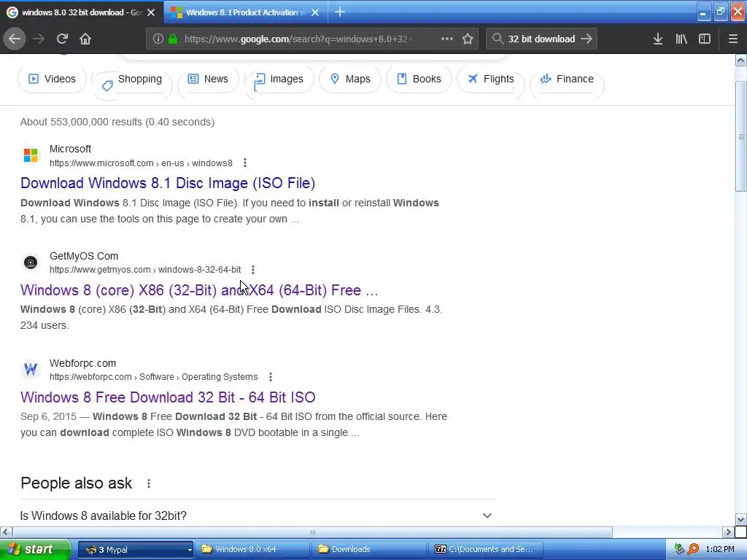Open more options for Microsoft result
Viewport: 747px width, 560px height.
pyautogui.click(x=245, y=163)
